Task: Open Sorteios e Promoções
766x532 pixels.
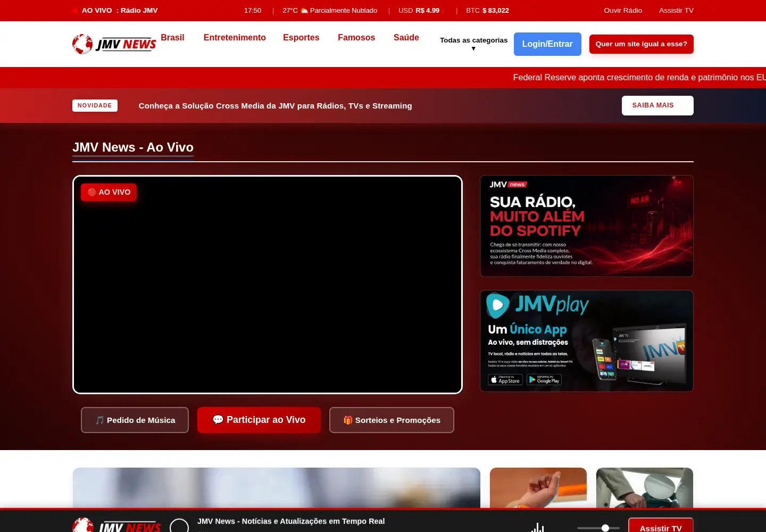Action: 392,420
